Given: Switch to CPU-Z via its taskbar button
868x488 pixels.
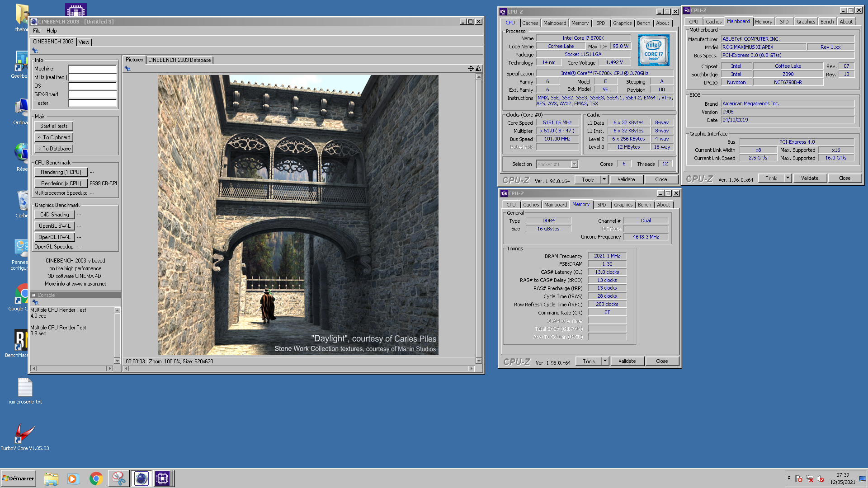Looking at the screenshot, I should (x=162, y=479).
